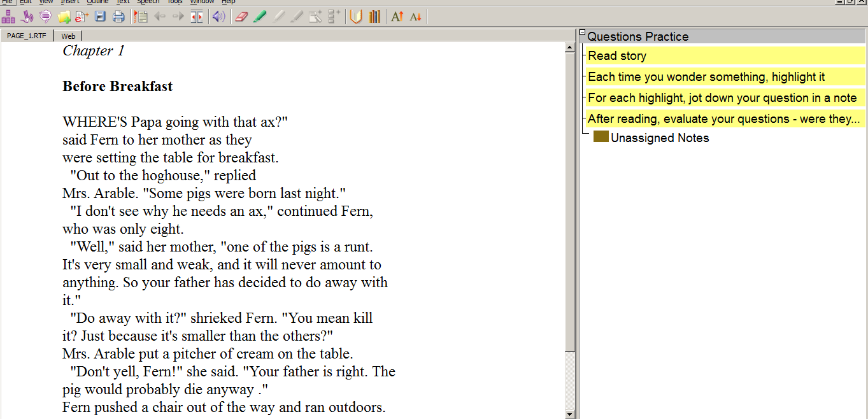Print the document with the printer icon
The image size is (868, 419).
pyautogui.click(x=118, y=17)
